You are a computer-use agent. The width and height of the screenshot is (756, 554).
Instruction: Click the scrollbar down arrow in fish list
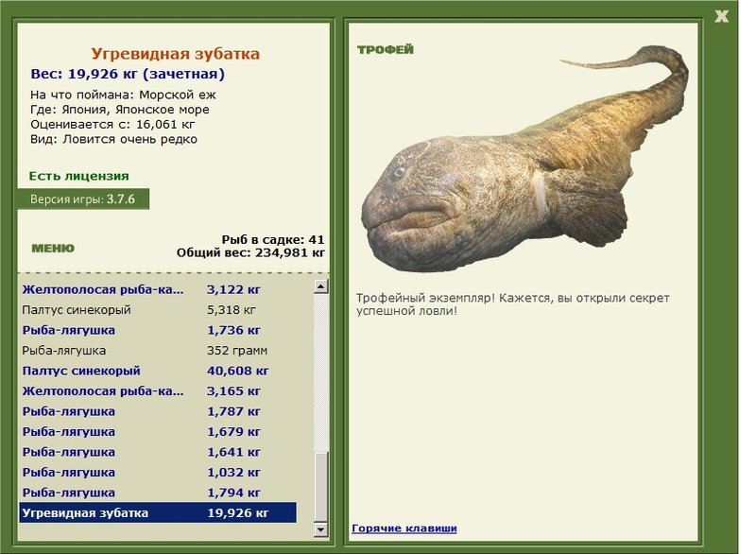coord(320,529)
